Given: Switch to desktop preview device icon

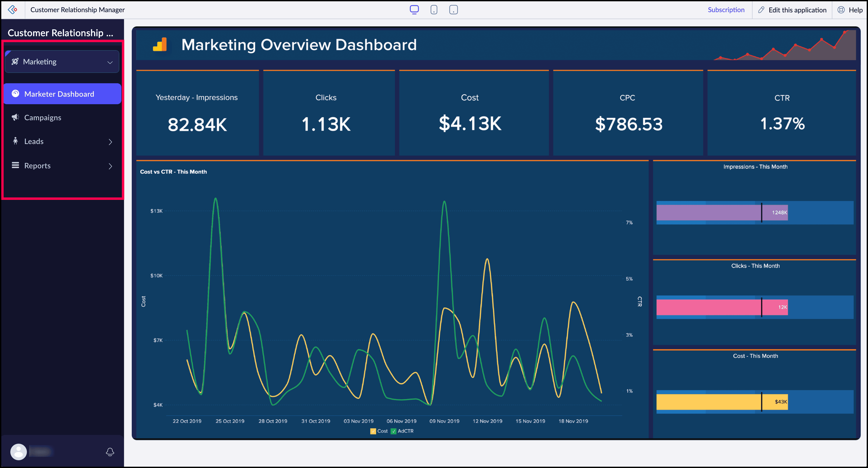Looking at the screenshot, I should pyautogui.click(x=414, y=10).
